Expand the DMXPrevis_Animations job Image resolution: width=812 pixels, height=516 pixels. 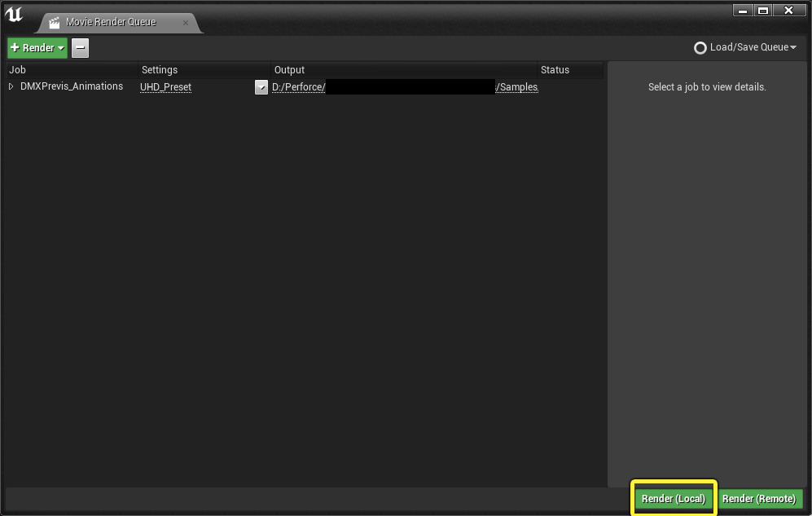[11, 86]
